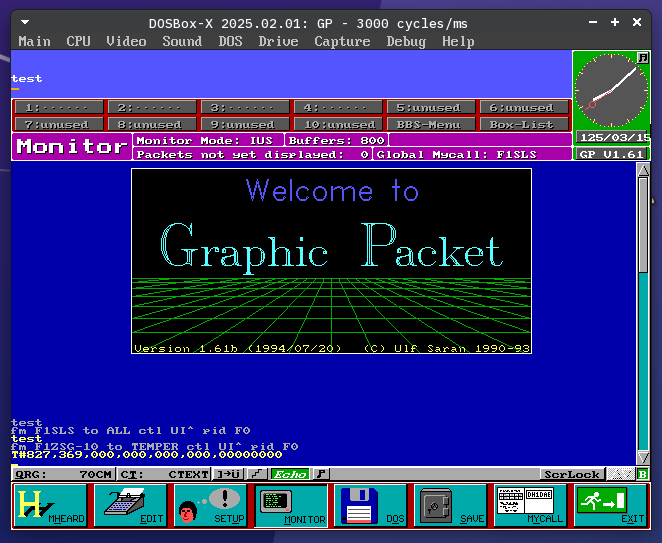This screenshot has height=543, width=662.
Task: Click the dotted pattern status box
Action: point(621,474)
